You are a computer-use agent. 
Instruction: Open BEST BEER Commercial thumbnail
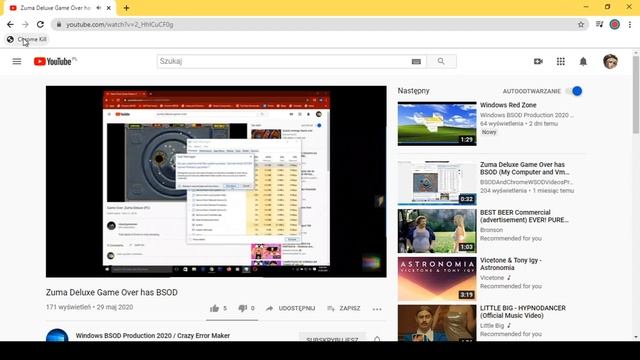pos(437,231)
